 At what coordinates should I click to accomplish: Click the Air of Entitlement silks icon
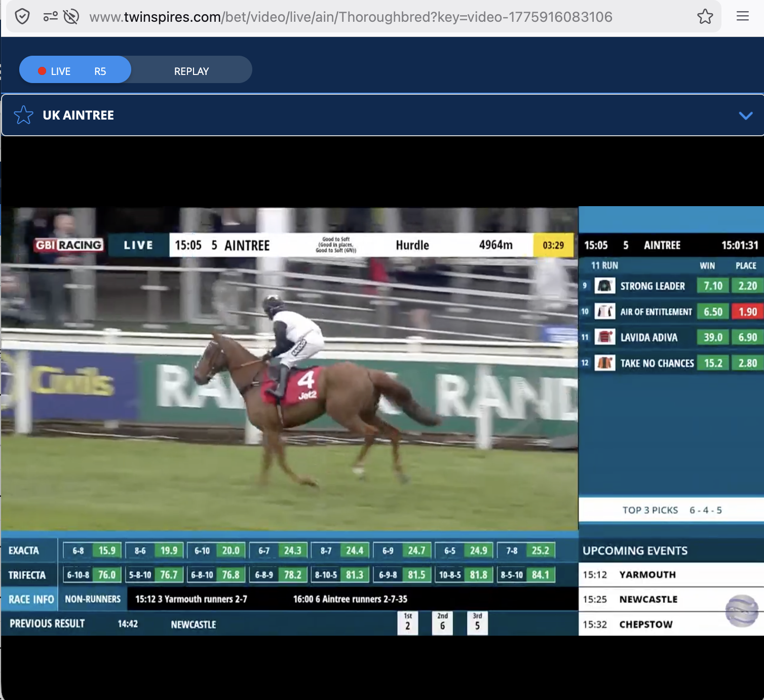point(604,312)
